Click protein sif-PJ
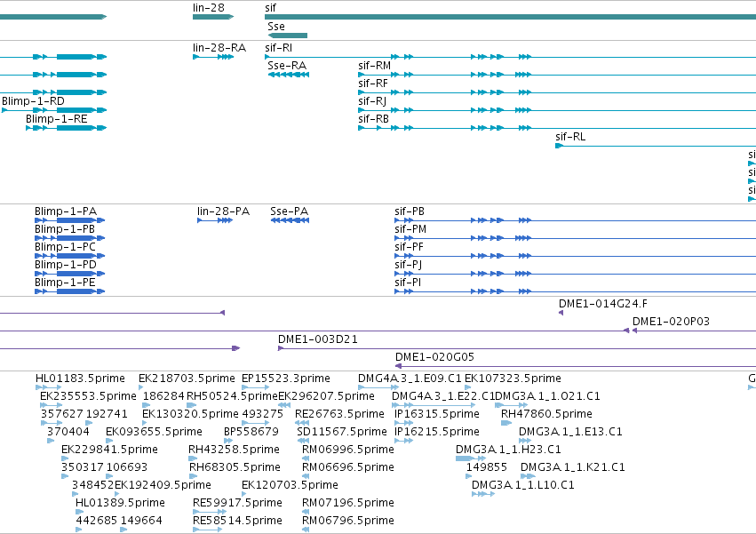Viewport: 756px width, 534px height. [x=408, y=265]
